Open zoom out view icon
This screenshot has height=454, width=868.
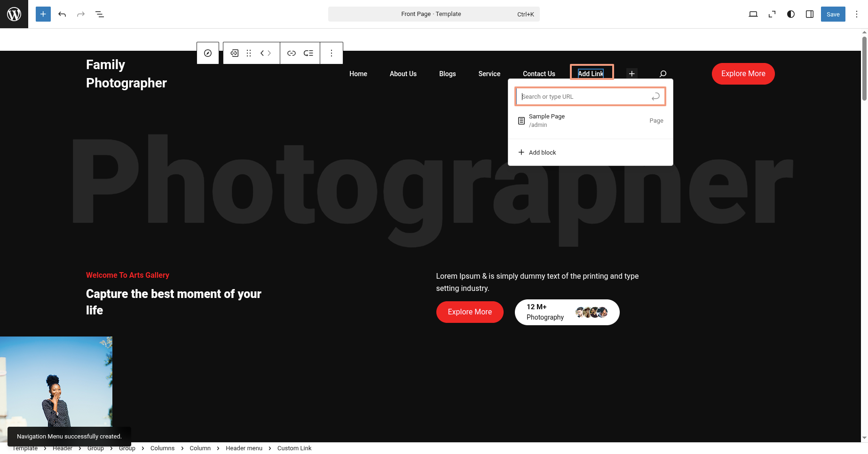[x=772, y=14]
